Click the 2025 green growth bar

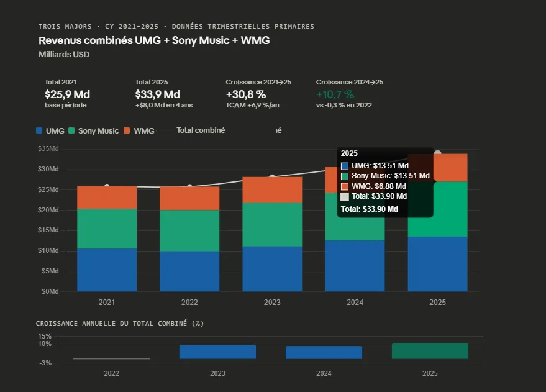point(430,351)
